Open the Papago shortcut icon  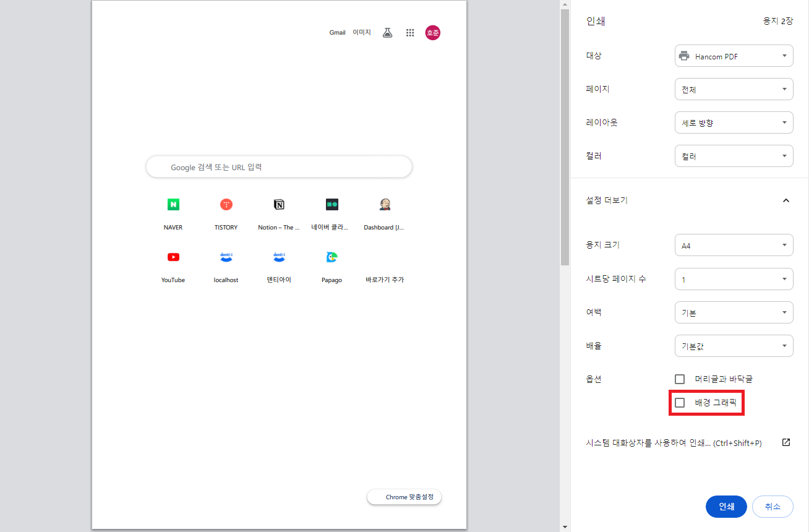[x=332, y=257]
